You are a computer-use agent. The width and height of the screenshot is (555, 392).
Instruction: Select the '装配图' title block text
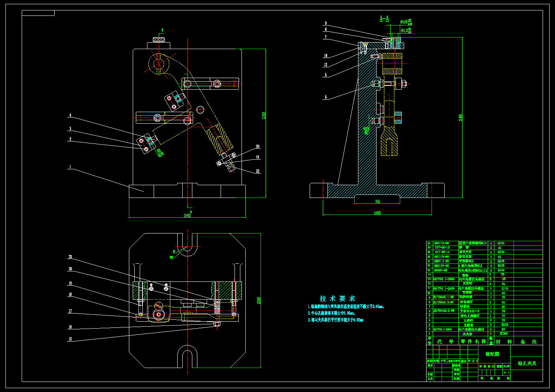492,354
